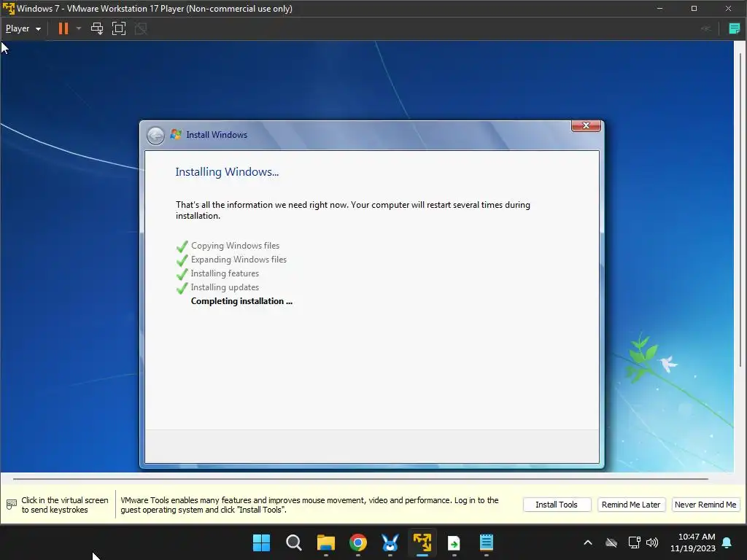Click Never Remind Me button
Screen dimensions: 747x560
click(705, 505)
